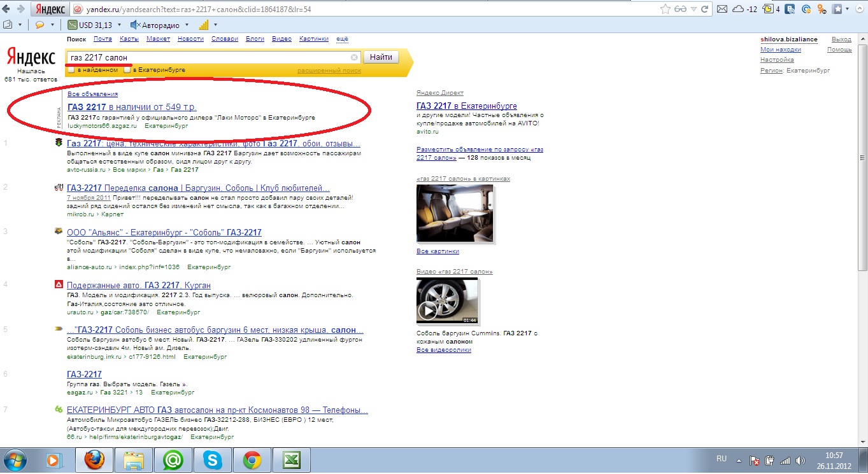Open Skype from the taskbar
Screen dimensions: 868x474
point(212,459)
